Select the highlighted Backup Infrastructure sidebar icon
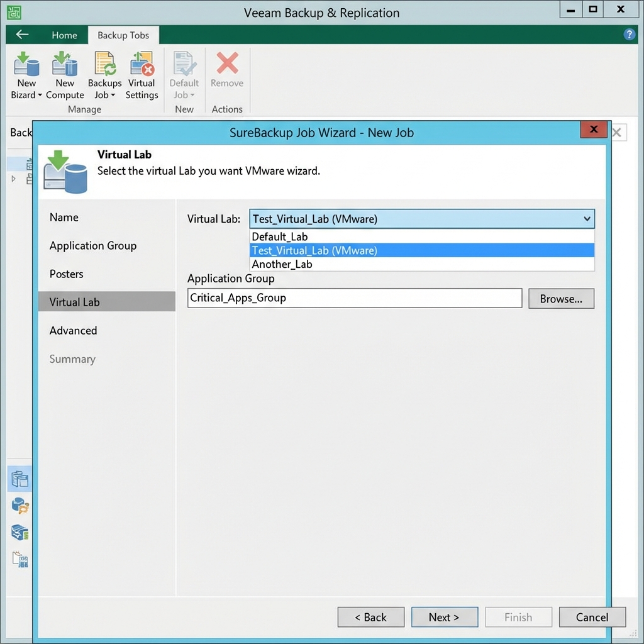644x644 pixels. pyautogui.click(x=19, y=478)
